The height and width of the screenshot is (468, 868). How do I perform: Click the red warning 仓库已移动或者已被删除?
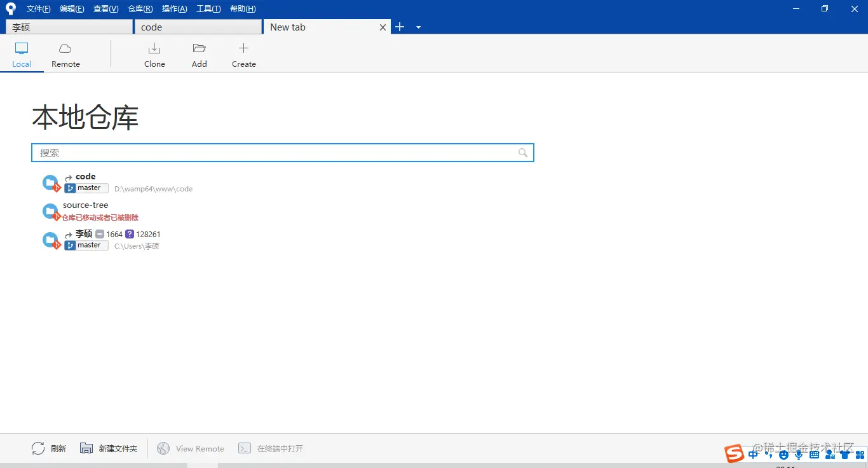click(100, 217)
